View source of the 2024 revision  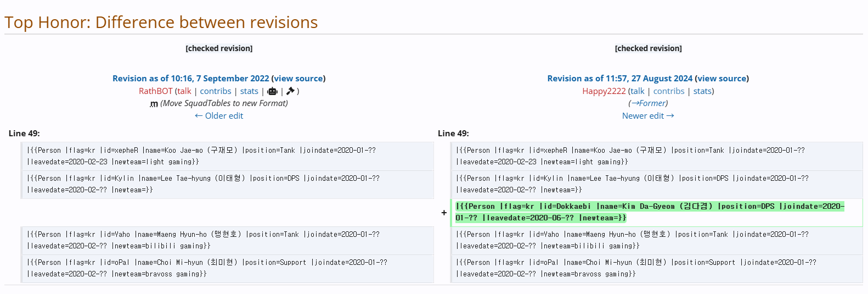click(722, 79)
